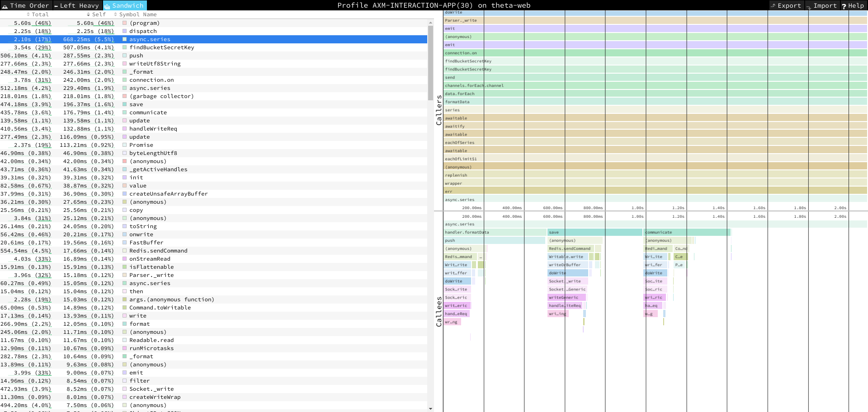868x412 pixels.
Task: Click the formatData caller frame
Action: (655, 102)
